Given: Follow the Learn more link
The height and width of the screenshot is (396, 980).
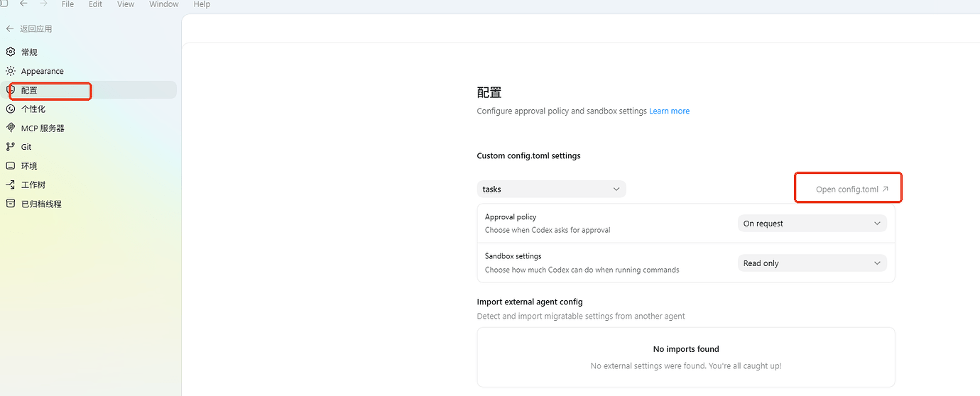Looking at the screenshot, I should tap(669, 111).
